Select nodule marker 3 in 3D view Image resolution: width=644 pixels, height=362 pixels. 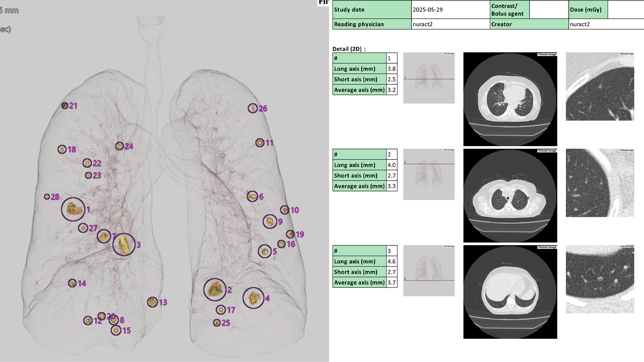tap(124, 245)
